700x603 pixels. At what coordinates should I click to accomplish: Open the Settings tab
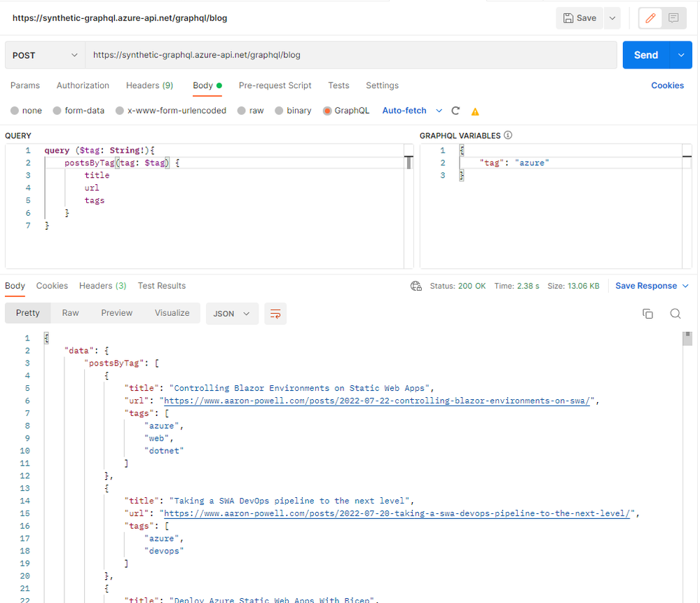(382, 85)
